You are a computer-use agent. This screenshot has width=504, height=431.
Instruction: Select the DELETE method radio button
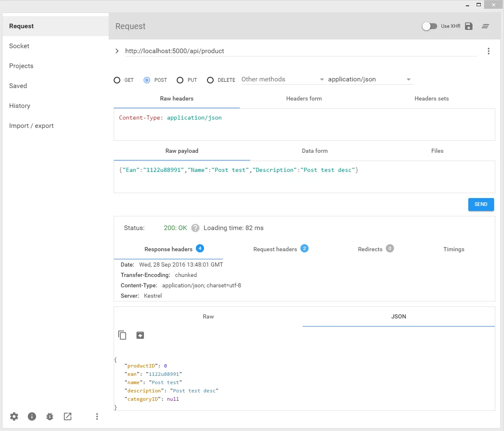[210, 80]
